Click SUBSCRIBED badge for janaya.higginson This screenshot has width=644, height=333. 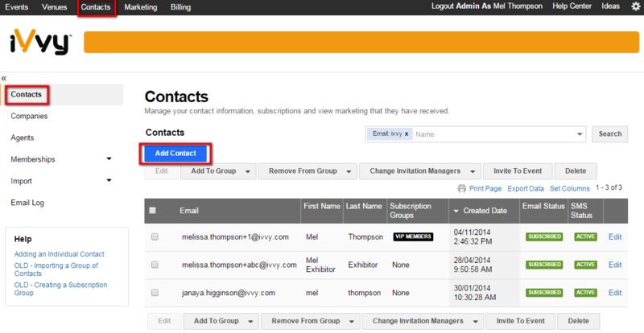pyautogui.click(x=544, y=293)
